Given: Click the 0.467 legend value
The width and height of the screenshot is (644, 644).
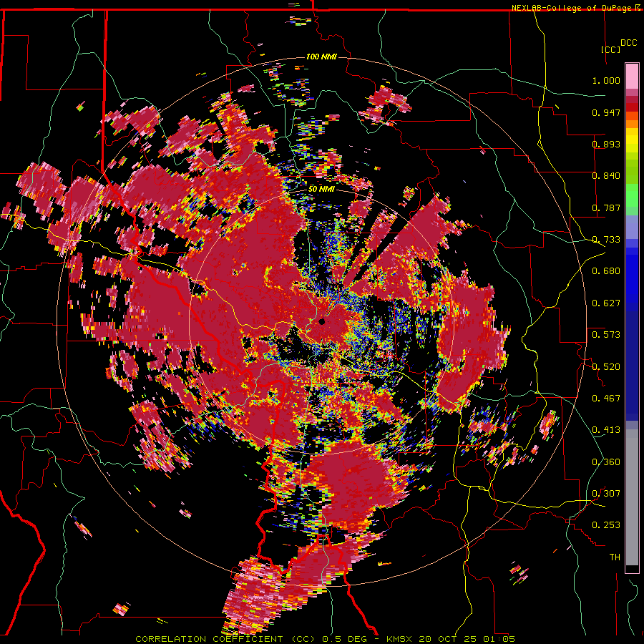Looking at the screenshot, I should [x=606, y=399].
